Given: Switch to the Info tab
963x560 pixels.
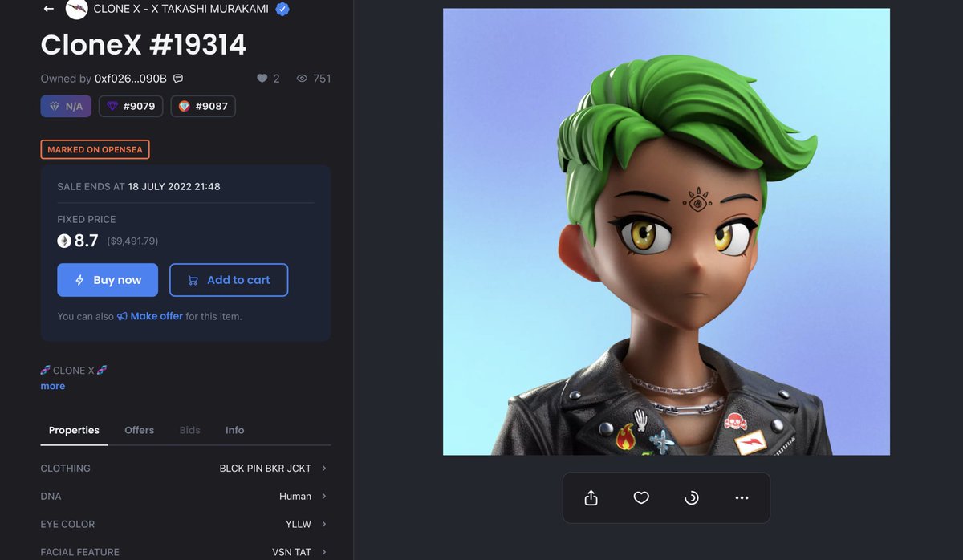Looking at the screenshot, I should click(235, 430).
